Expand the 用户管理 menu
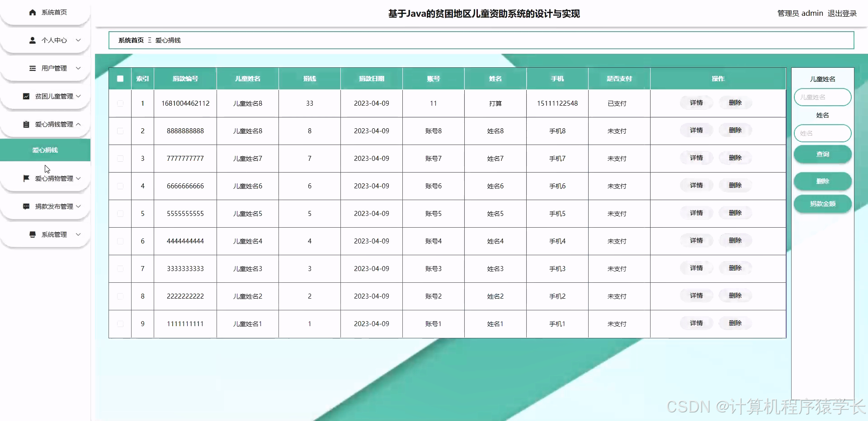Image resolution: width=868 pixels, height=421 pixels. [x=54, y=68]
